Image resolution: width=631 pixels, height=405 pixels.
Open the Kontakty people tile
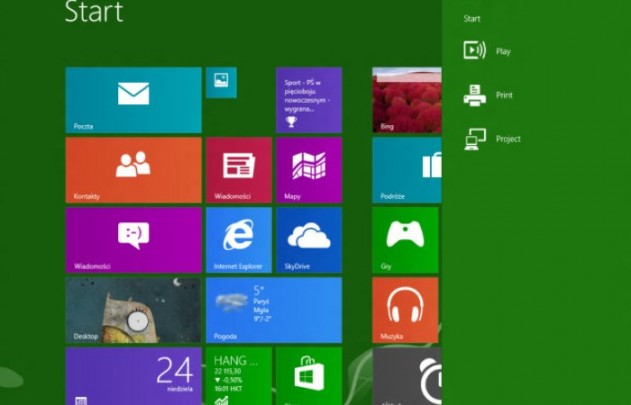point(133,170)
